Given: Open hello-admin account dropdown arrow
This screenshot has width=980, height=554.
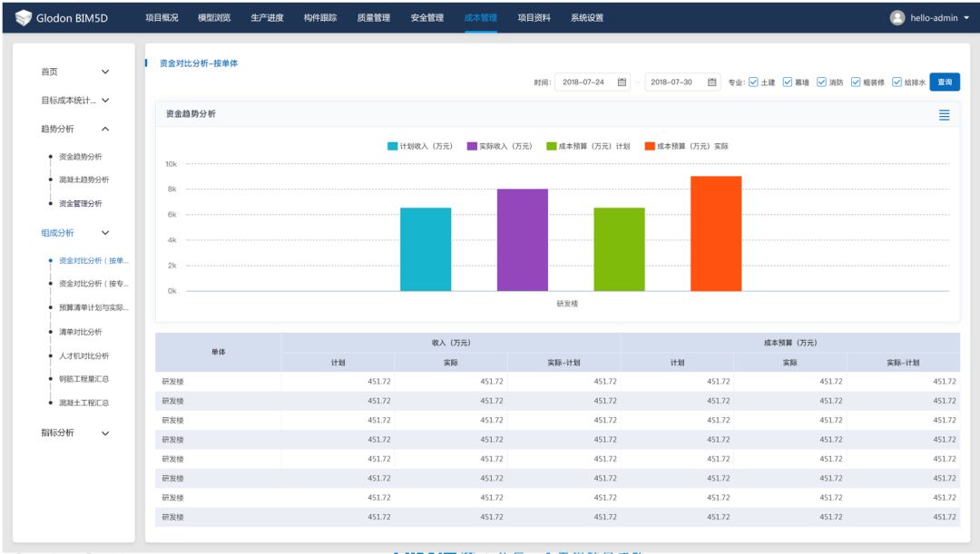Looking at the screenshot, I should click(966, 18).
